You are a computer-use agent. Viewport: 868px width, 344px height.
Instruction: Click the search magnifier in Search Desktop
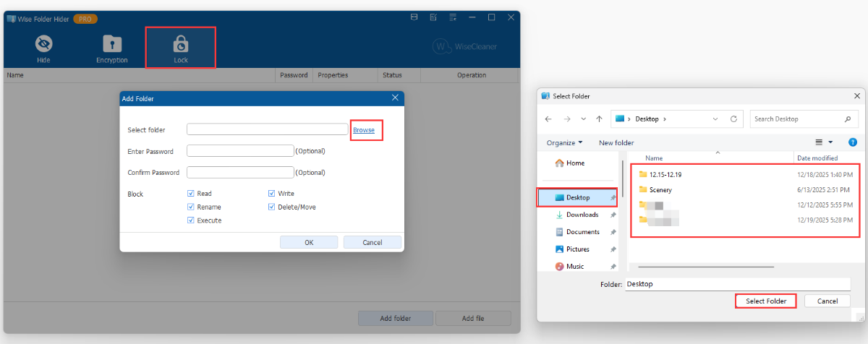(x=847, y=119)
